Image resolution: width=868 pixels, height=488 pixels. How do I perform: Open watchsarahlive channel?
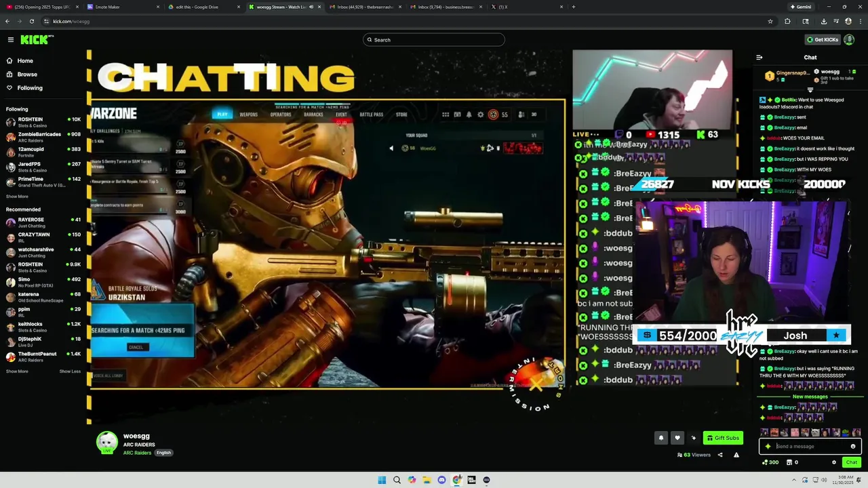point(43,252)
